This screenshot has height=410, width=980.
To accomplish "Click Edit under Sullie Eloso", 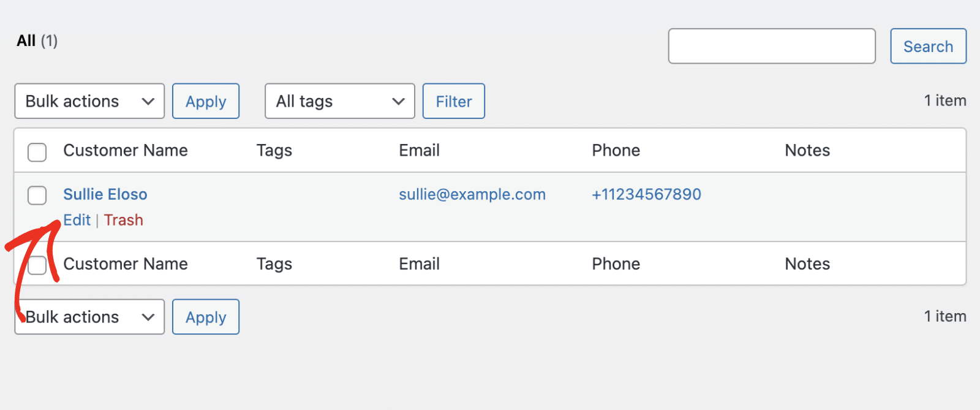I will [77, 220].
